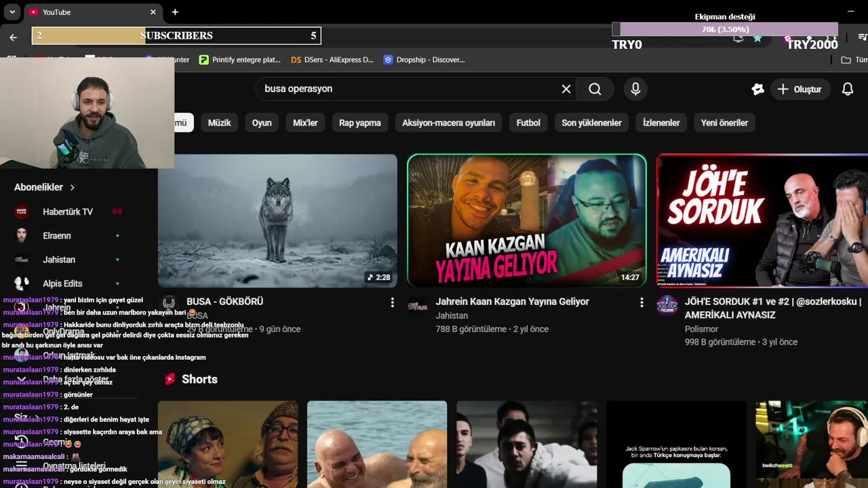This screenshot has width=868, height=488.
Task: Start voice search with the microphone icon
Action: pos(635,89)
